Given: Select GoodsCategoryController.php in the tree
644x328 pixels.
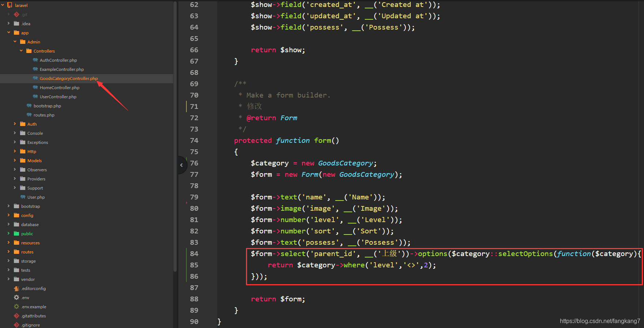Looking at the screenshot, I should [x=69, y=79].
